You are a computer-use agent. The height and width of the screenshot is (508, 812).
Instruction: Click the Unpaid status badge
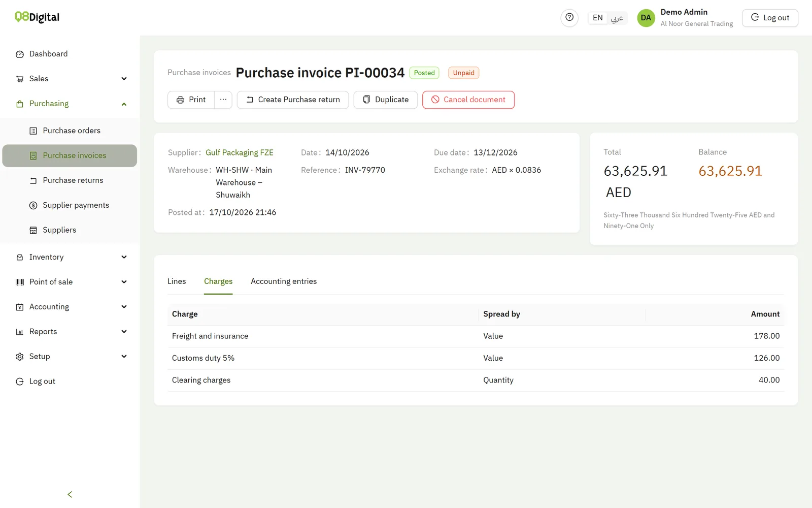464,73
